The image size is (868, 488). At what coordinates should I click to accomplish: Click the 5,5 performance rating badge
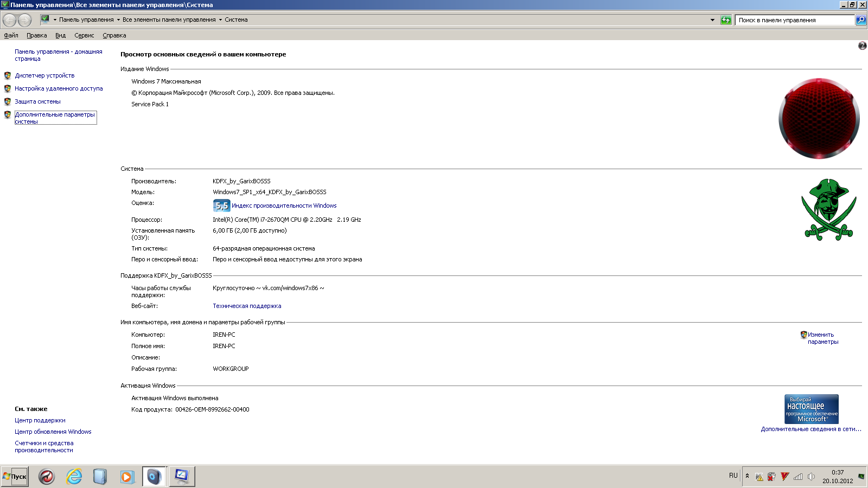tap(221, 206)
